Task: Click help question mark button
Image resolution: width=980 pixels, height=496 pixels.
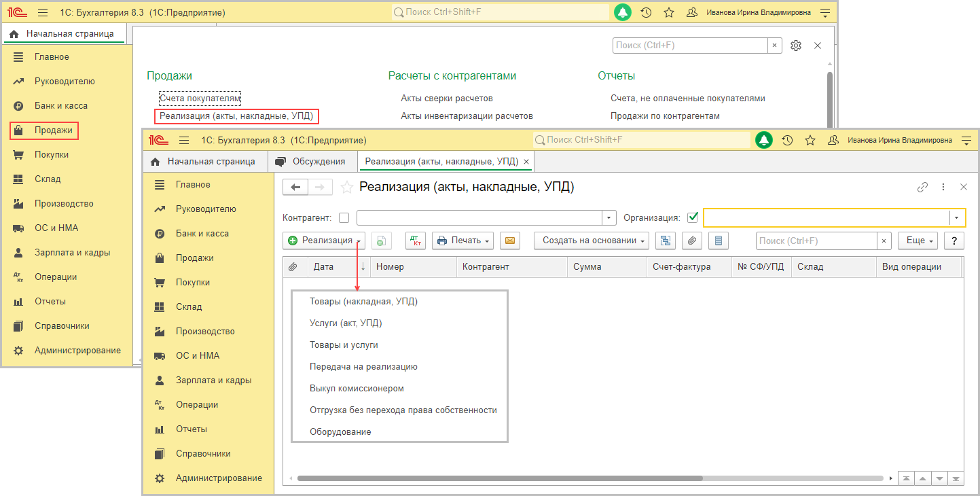Action: click(x=954, y=241)
